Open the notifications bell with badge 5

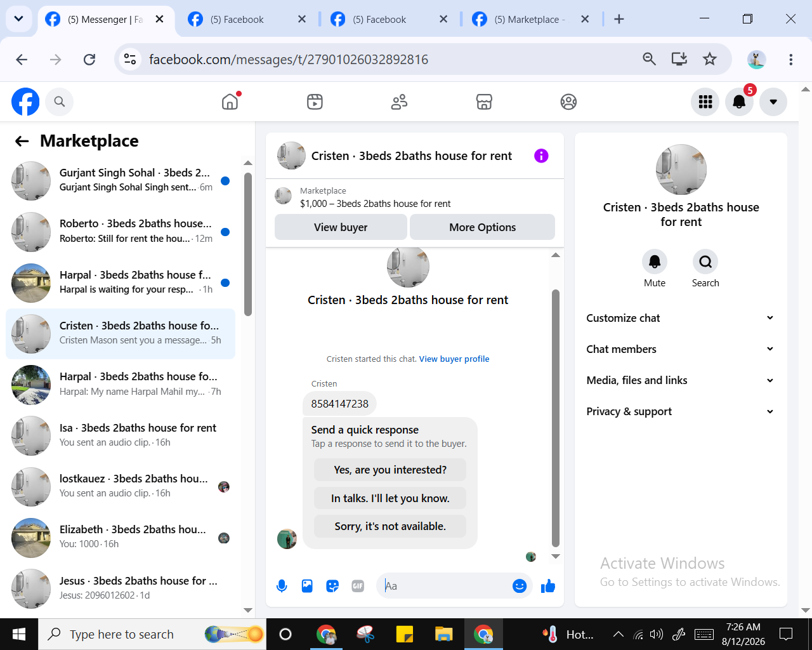tap(739, 102)
